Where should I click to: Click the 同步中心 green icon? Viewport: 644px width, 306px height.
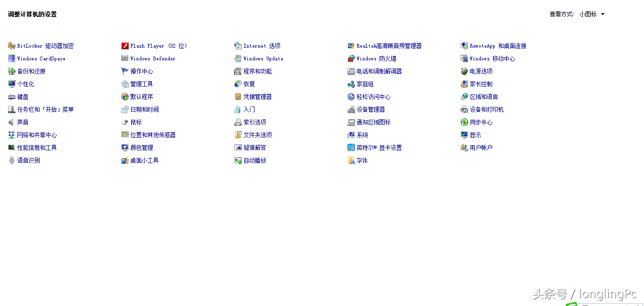pos(464,122)
